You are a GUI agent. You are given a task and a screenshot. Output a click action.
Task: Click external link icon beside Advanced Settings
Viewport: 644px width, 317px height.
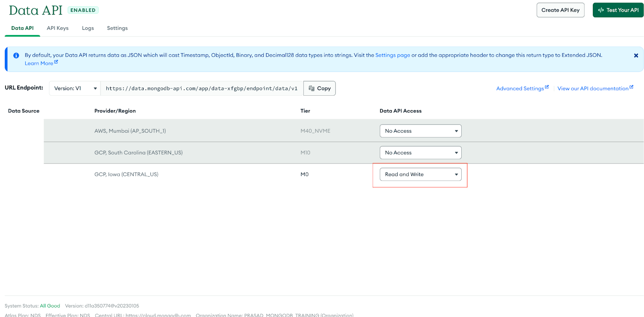coord(547,87)
